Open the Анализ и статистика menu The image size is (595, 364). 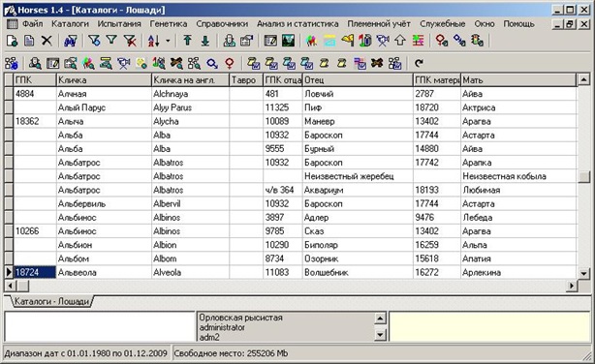coord(297,24)
